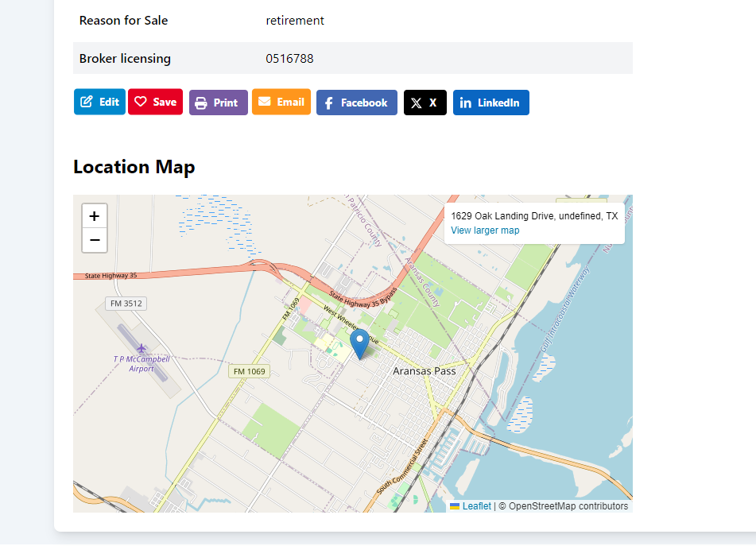Print the listing using the printer button
This screenshot has height=546, width=756.
tap(218, 103)
